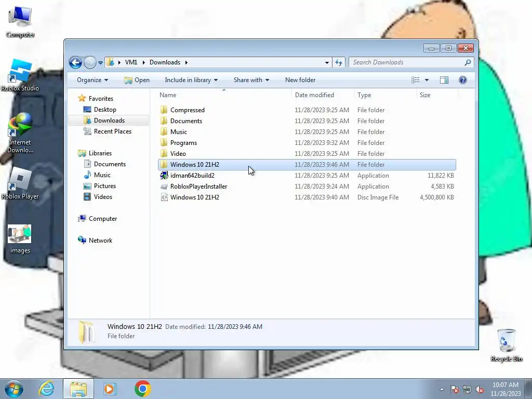Select the Windows 10 21H2 file folder row
532x399 pixels.
[307, 165]
